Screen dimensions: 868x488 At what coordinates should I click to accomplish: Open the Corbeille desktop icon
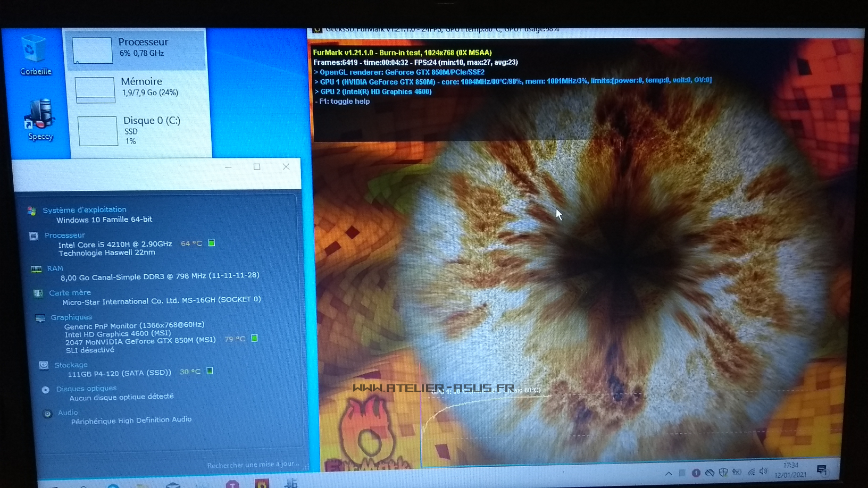(x=35, y=55)
